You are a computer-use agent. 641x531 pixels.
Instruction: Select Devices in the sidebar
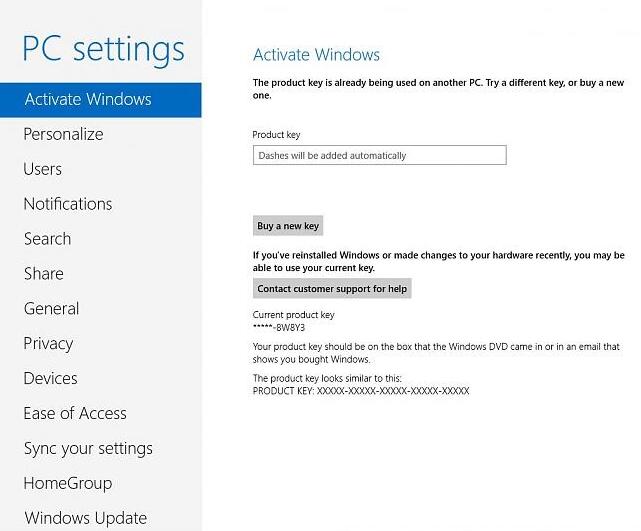pos(50,379)
